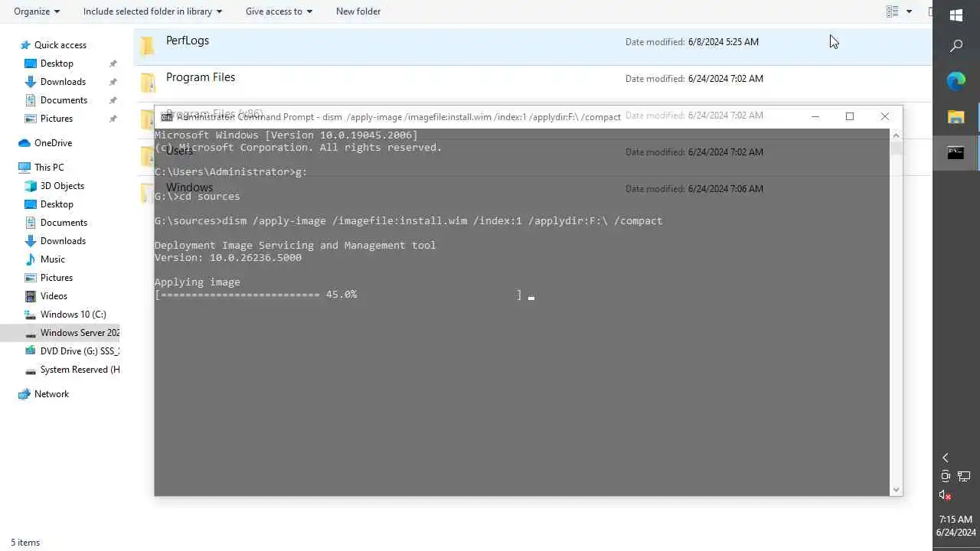
Task: Click Program Files date 6/24/2024 7:02 AM
Action: pyautogui.click(x=726, y=79)
